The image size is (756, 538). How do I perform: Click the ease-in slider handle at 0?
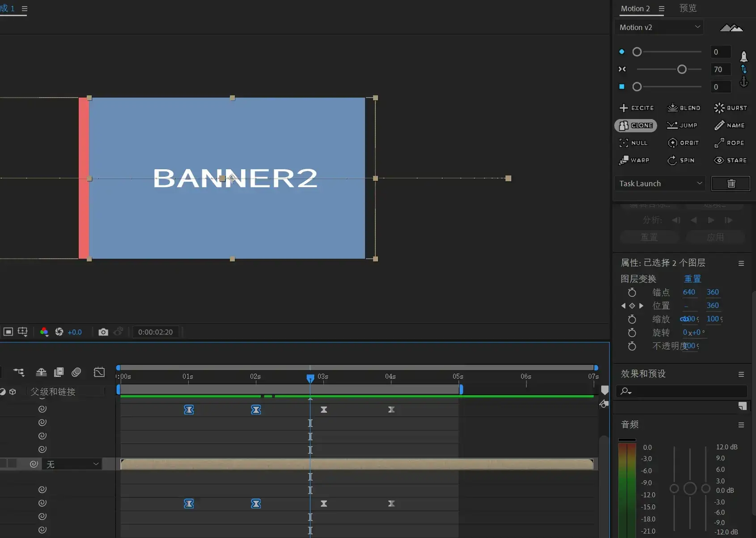[x=637, y=52]
